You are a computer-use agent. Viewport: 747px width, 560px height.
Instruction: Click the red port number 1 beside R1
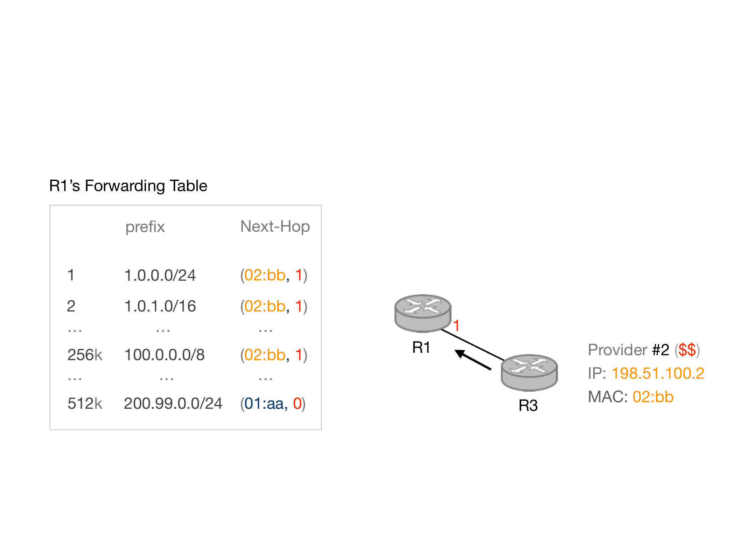point(456,325)
